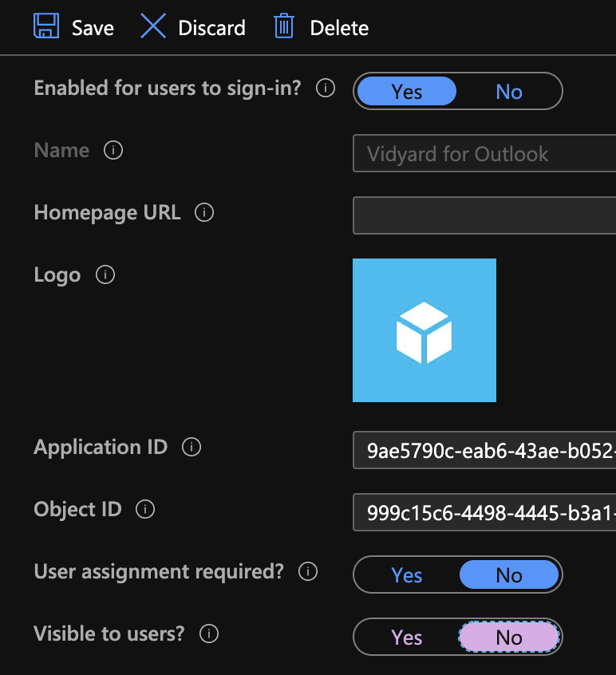Click info icon next to Enabled for users to sign-in

click(325, 88)
